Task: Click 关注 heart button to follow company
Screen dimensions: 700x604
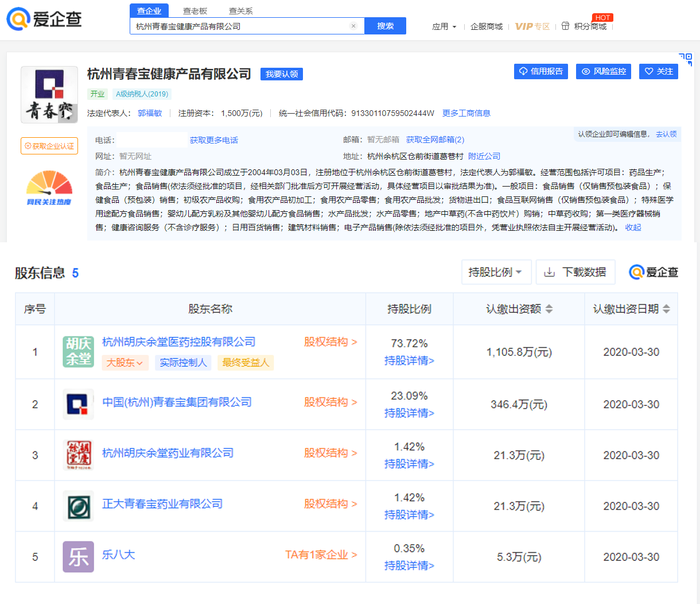Action: pyautogui.click(x=658, y=71)
